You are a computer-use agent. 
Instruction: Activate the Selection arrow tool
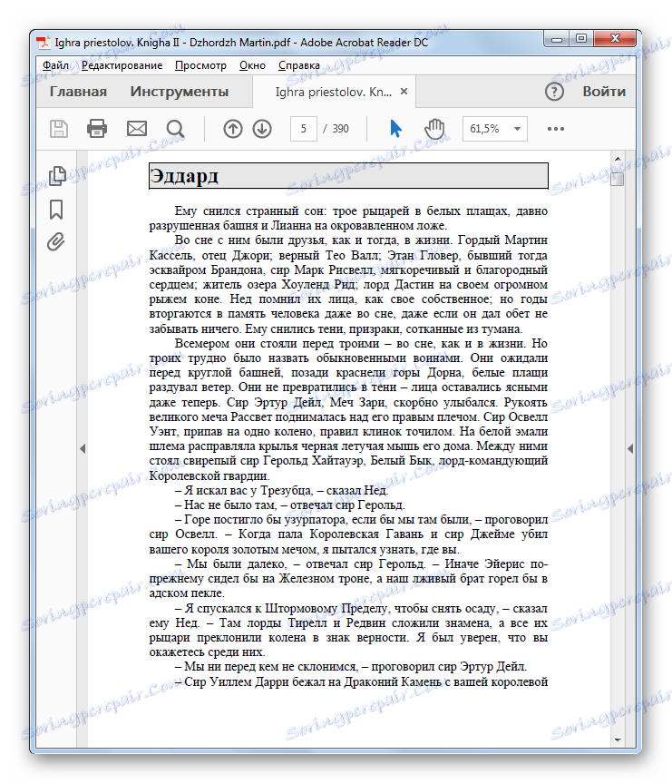395,129
